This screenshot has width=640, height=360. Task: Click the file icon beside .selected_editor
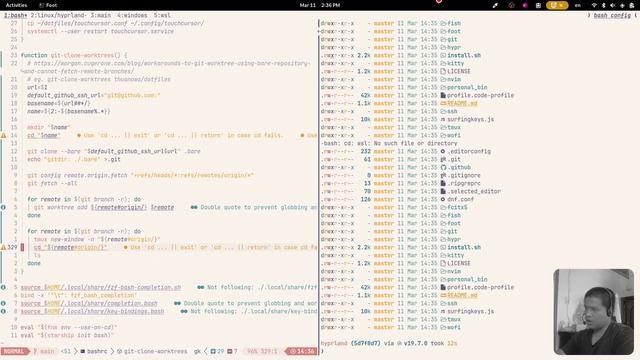(x=443, y=191)
